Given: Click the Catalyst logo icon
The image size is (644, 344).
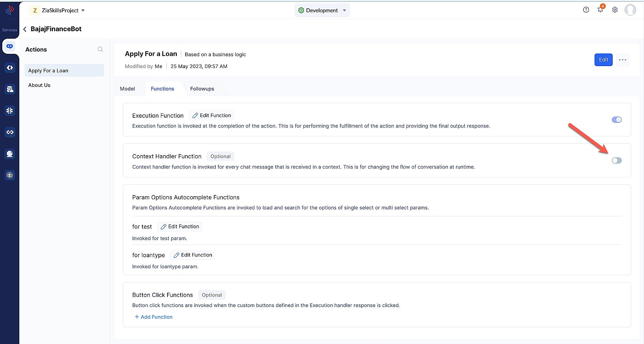Looking at the screenshot, I should click(10, 10).
